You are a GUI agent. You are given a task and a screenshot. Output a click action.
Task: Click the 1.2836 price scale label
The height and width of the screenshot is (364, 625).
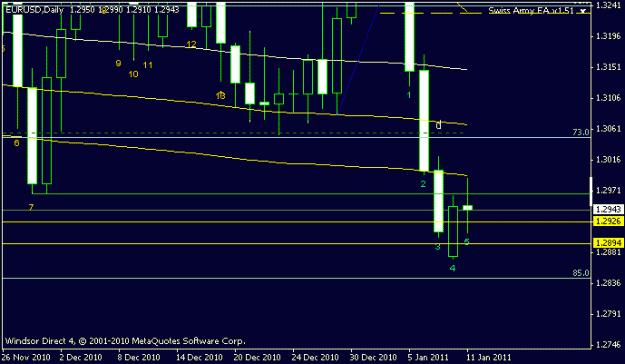tap(608, 283)
